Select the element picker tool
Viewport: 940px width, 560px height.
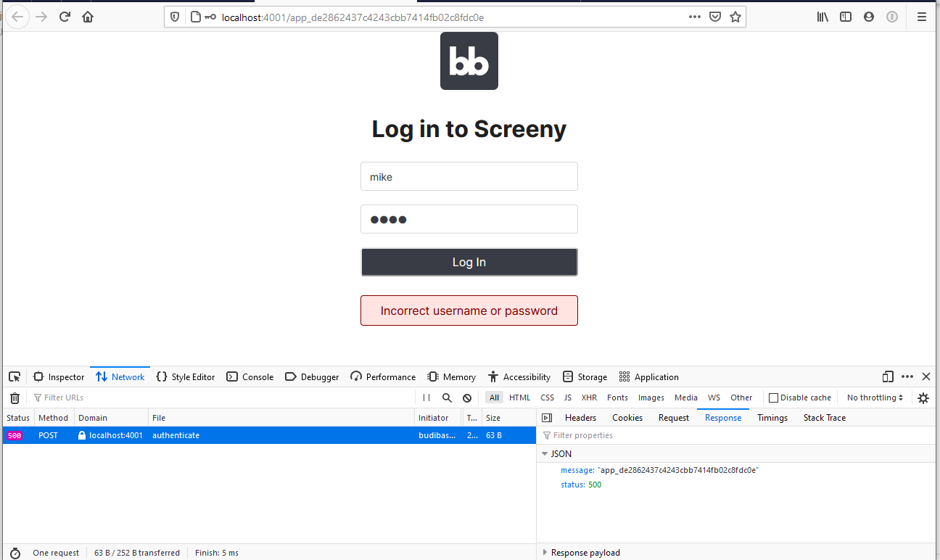15,376
